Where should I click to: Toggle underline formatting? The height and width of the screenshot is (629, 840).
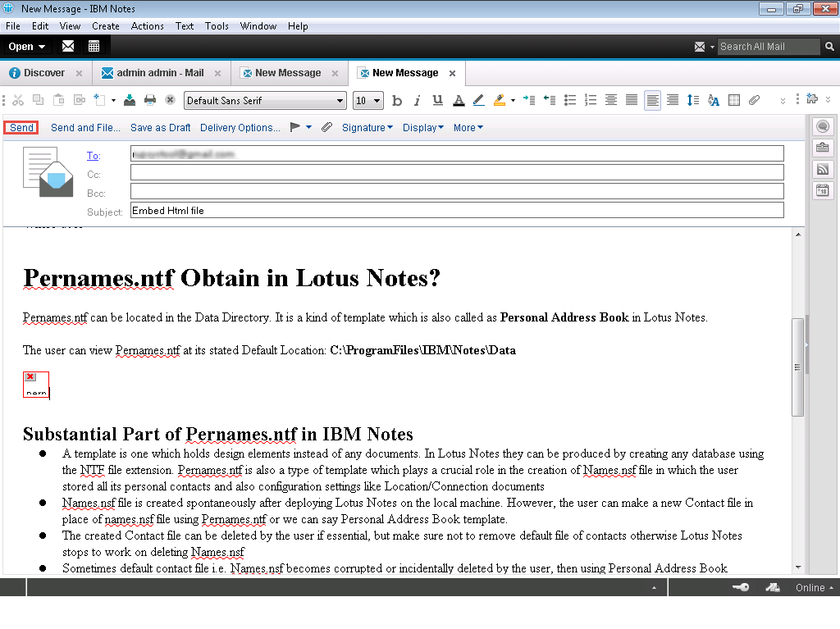[438, 100]
